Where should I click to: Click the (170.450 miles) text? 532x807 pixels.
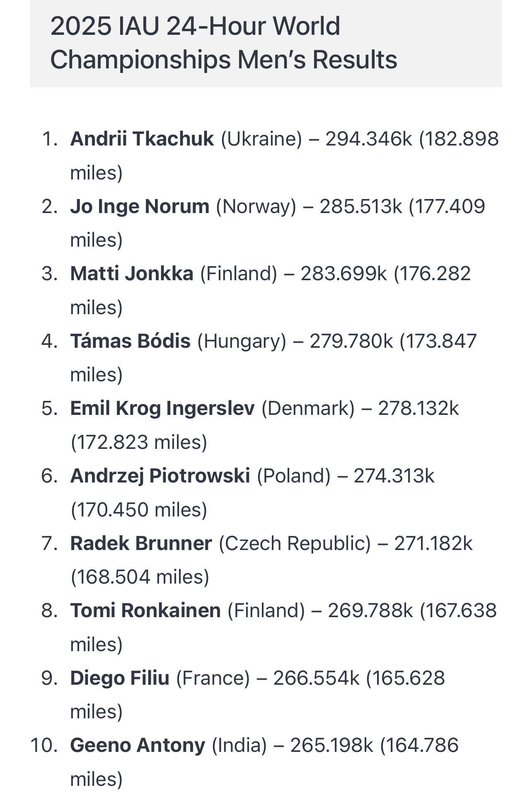tap(139, 509)
